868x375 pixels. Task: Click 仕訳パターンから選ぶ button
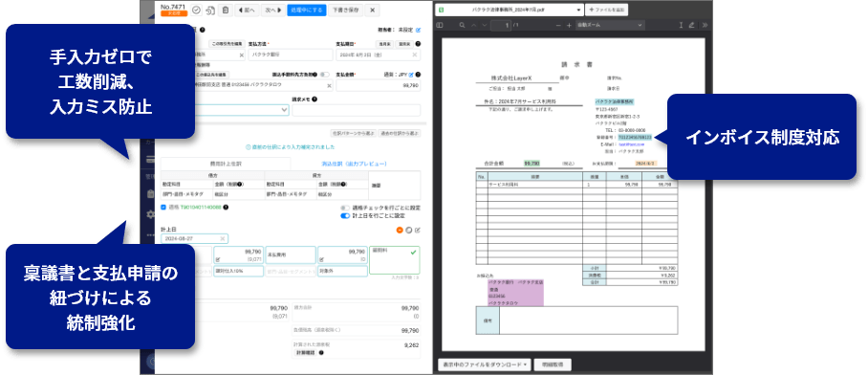(x=353, y=134)
